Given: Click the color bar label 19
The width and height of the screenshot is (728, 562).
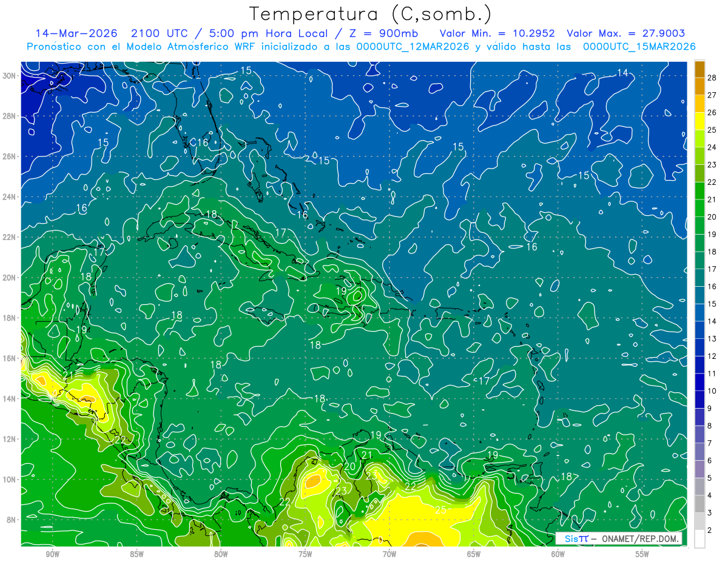Looking at the screenshot, I should (712, 234).
